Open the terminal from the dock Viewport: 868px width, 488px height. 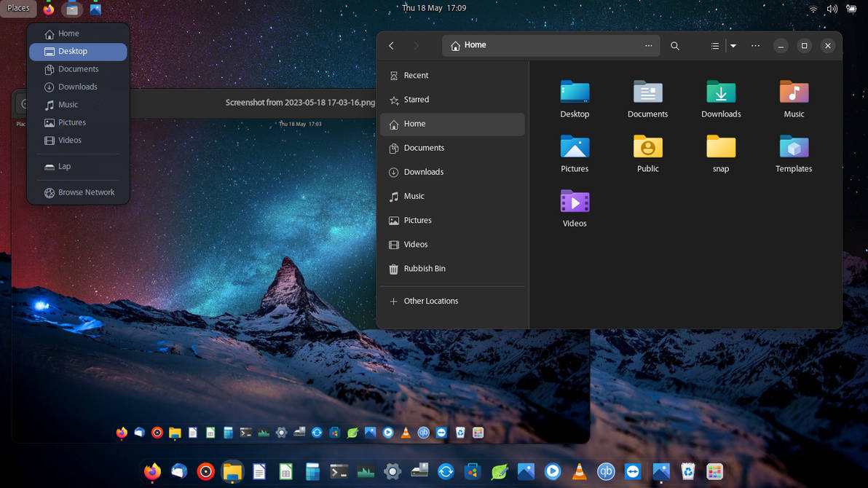click(x=339, y=471)
